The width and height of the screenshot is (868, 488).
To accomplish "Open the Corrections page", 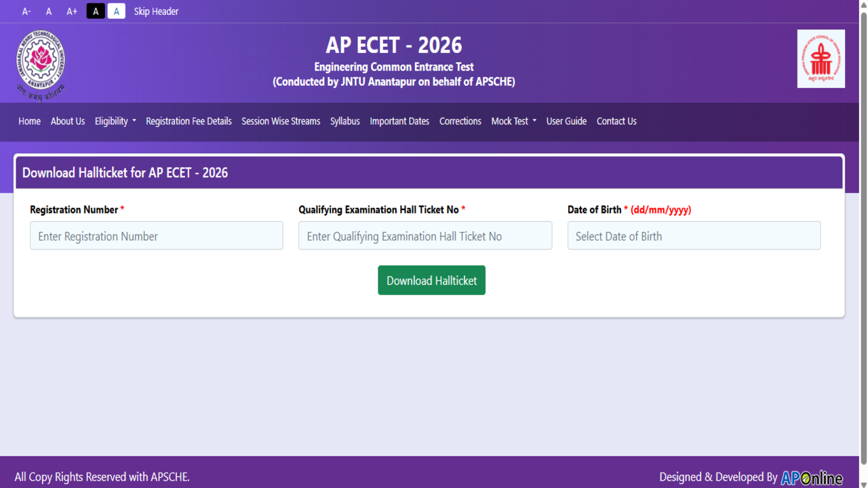I will (460, 121).
